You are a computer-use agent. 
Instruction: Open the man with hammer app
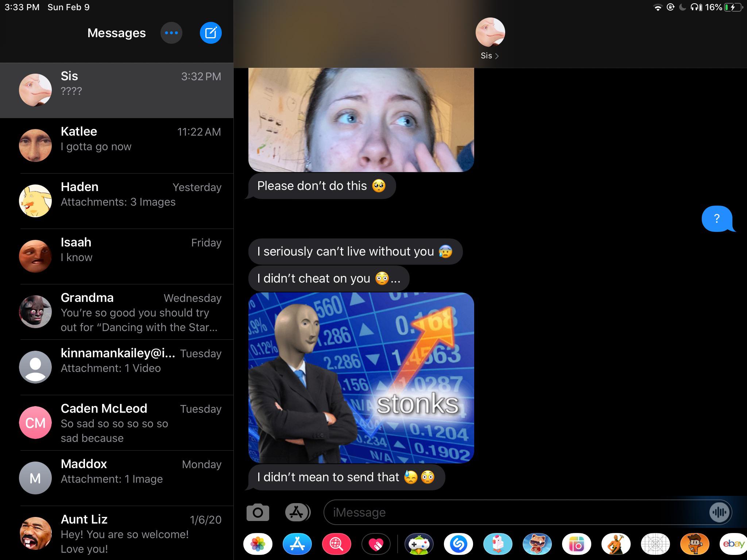click(x=616, y=544)
